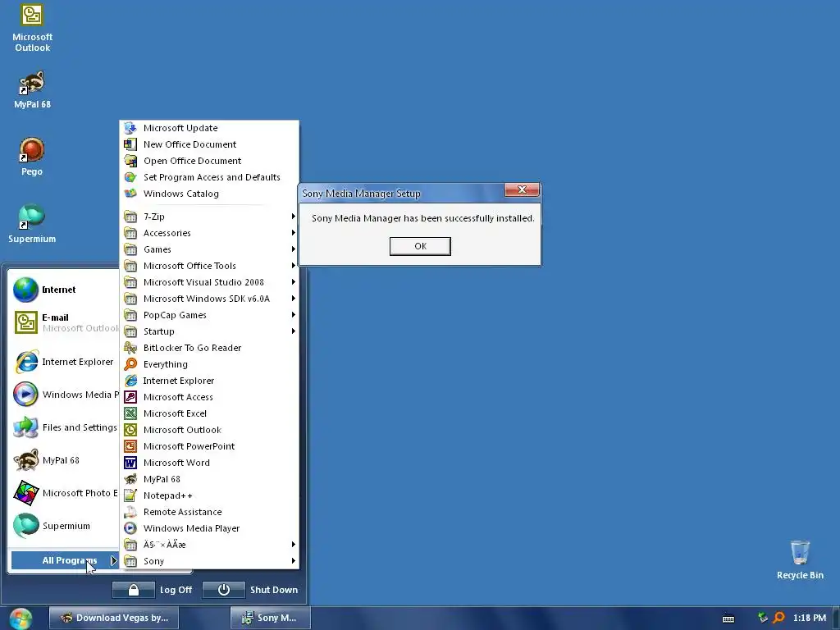Open the garbled-name program folder entry
The height and width of the screenshot is (630, 840).
point(209,545)
